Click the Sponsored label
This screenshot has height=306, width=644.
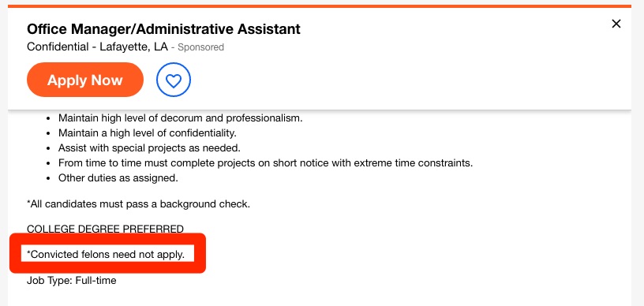pyautogui.click(x=200, y=47)
